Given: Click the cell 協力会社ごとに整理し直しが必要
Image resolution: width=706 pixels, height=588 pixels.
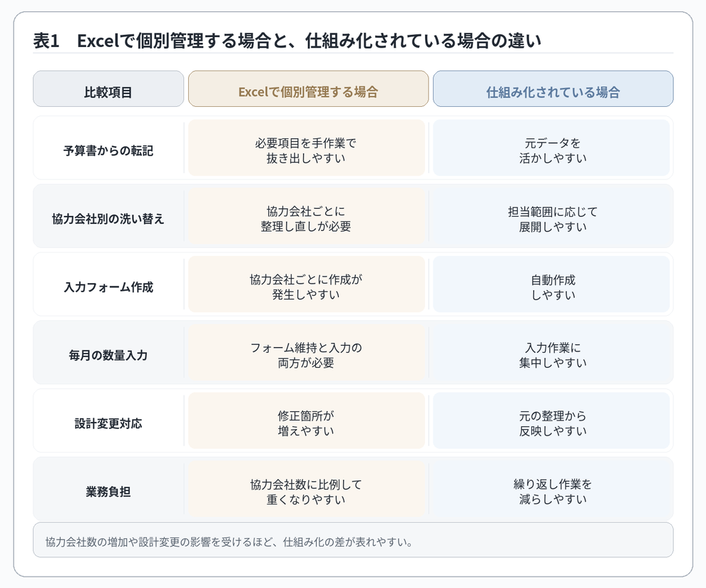Looking at the screenshot, I should (306, 216).
